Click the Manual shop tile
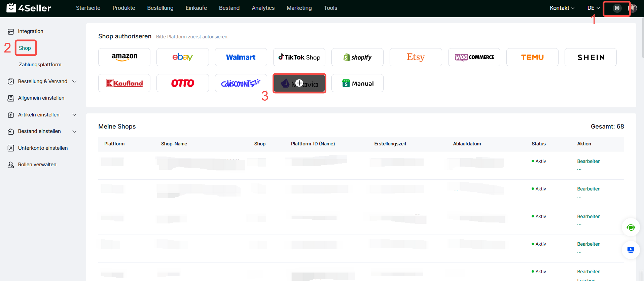The image size is (644, 281). (x=357, y=83)
